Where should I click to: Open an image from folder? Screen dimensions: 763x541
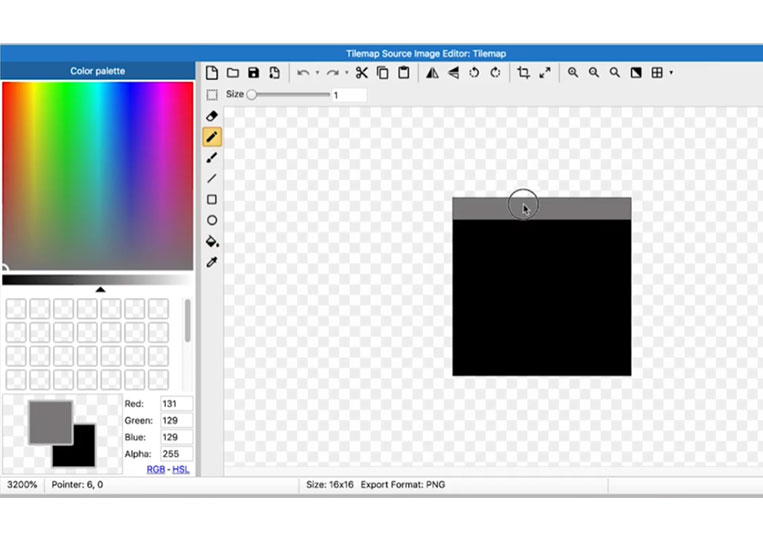pos(233,73)
